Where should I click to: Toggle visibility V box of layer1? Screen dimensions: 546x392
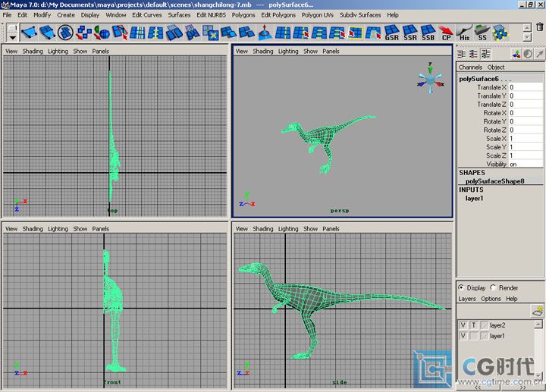463,336
